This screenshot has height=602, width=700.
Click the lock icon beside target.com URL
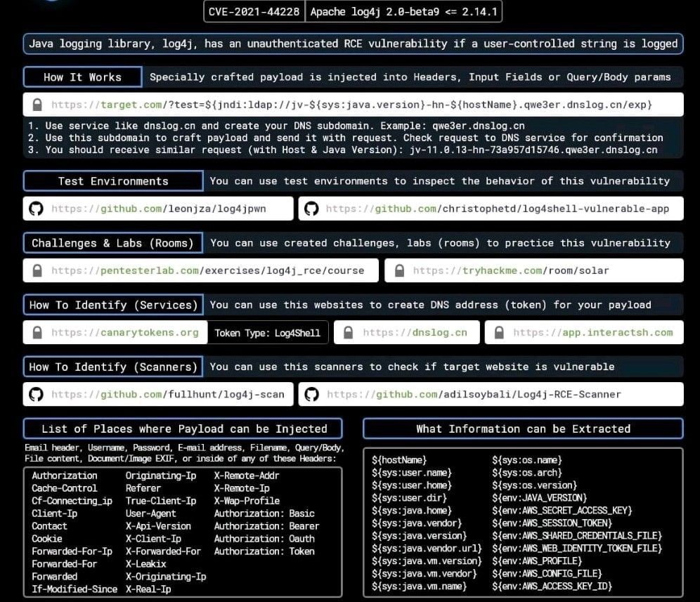tap(37, 105)
